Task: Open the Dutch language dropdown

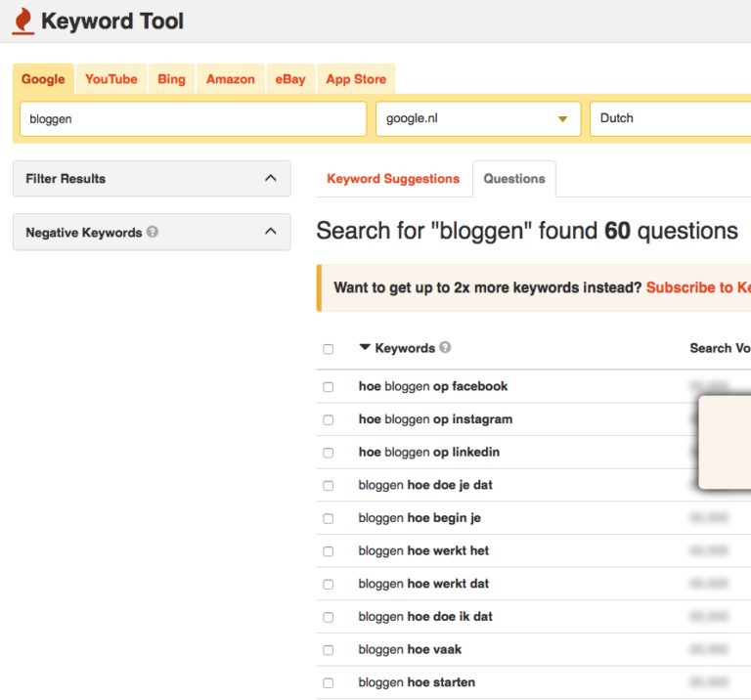Action: [671, 118]
